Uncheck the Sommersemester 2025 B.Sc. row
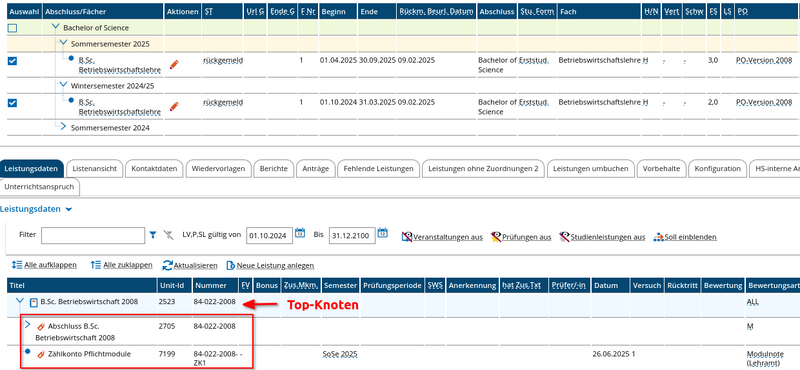The width and height of the screenshot is (800, 370). point(12,61)
